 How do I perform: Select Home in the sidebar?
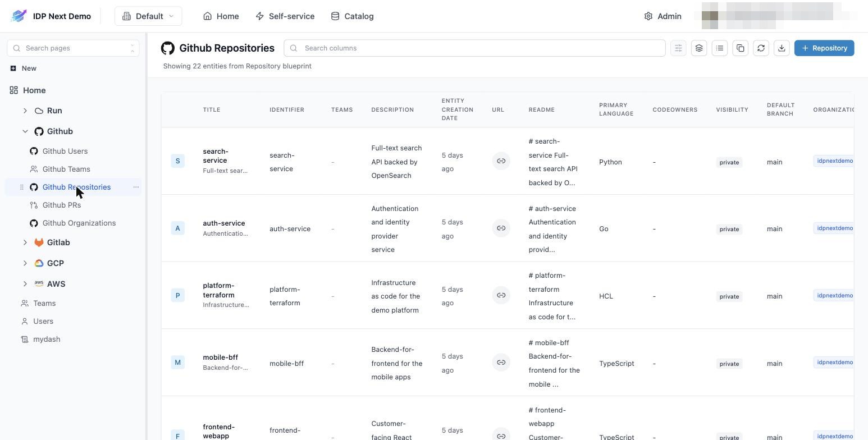pos(28,90)
